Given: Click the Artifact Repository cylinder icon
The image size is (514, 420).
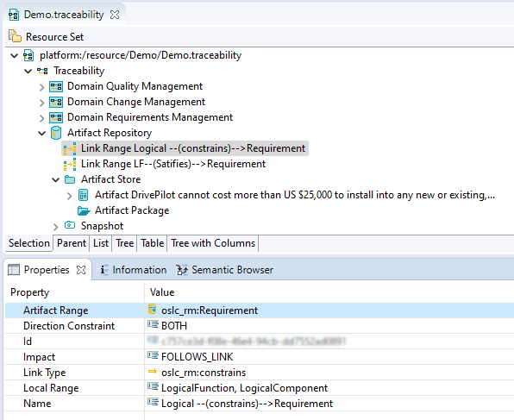Looking at the screenshot, I should coord(56,133).
